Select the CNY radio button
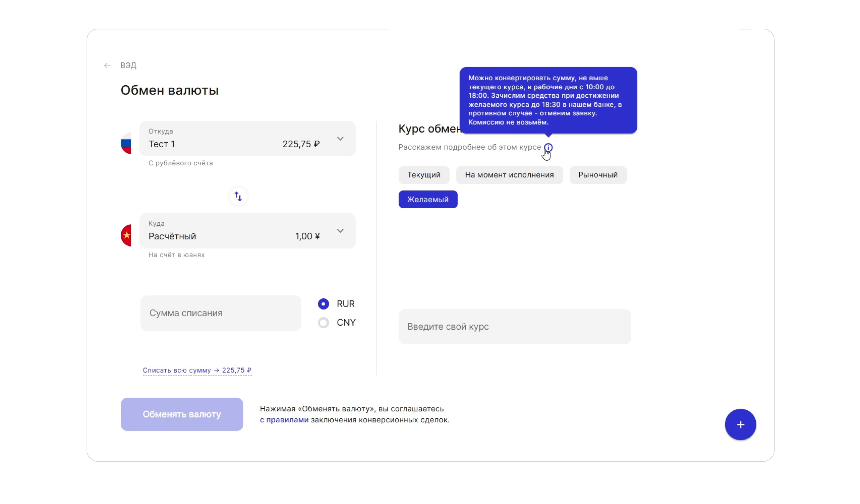The image size is (860, 504). point(323,322)
